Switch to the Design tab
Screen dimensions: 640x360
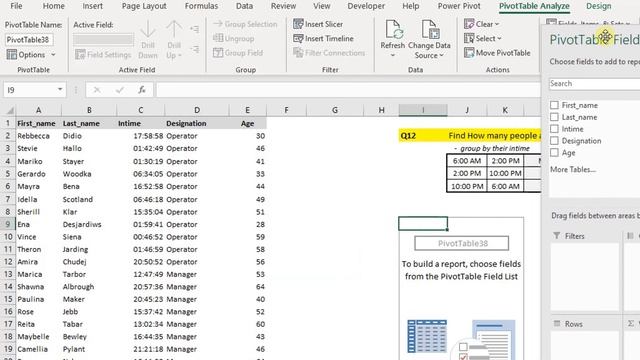tap(599, 6)
